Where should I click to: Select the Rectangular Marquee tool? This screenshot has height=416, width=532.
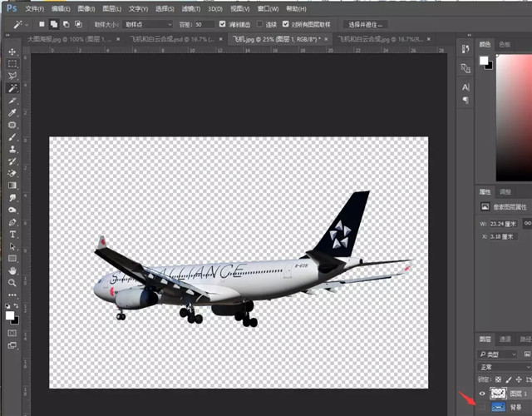click(12, 63)
